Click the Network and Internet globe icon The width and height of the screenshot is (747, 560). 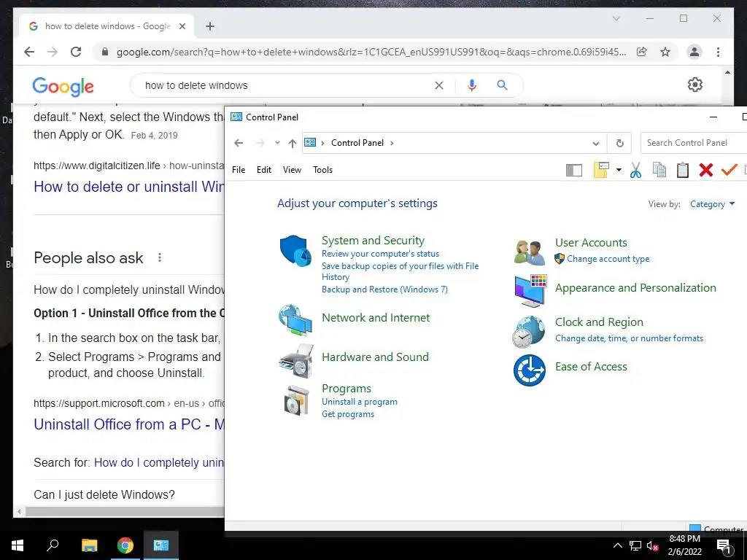(295, 320)
